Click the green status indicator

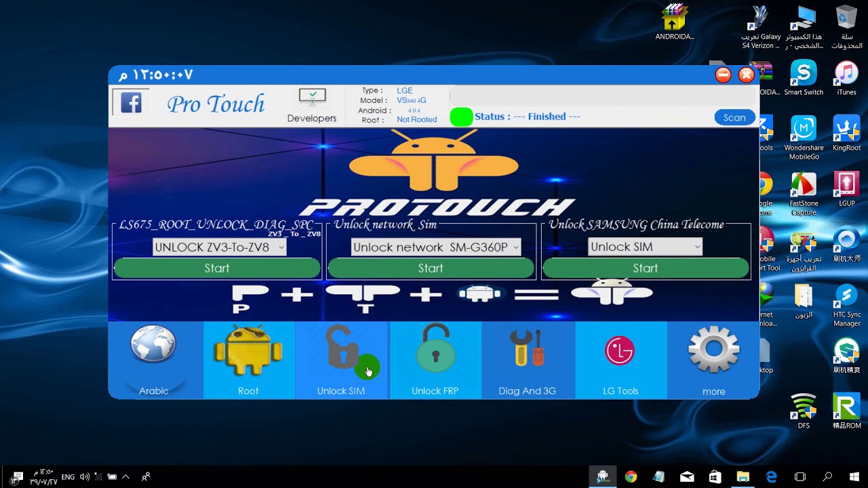461,117
